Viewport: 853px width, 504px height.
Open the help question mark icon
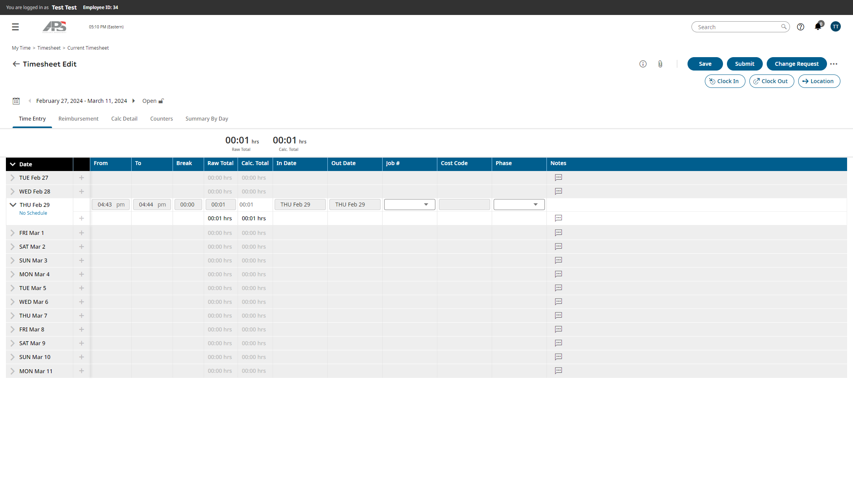point(800,27)
